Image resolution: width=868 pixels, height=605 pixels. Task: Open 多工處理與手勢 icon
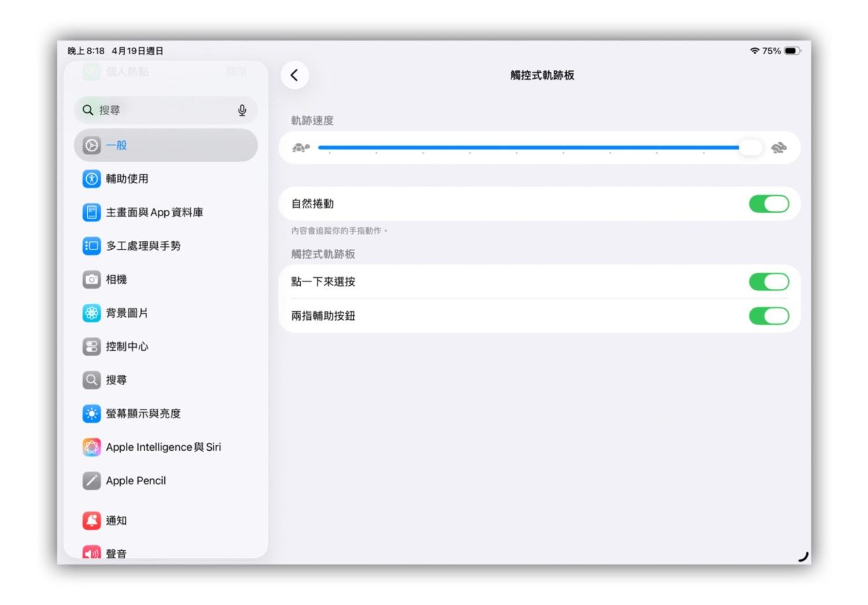click(91, 246)
